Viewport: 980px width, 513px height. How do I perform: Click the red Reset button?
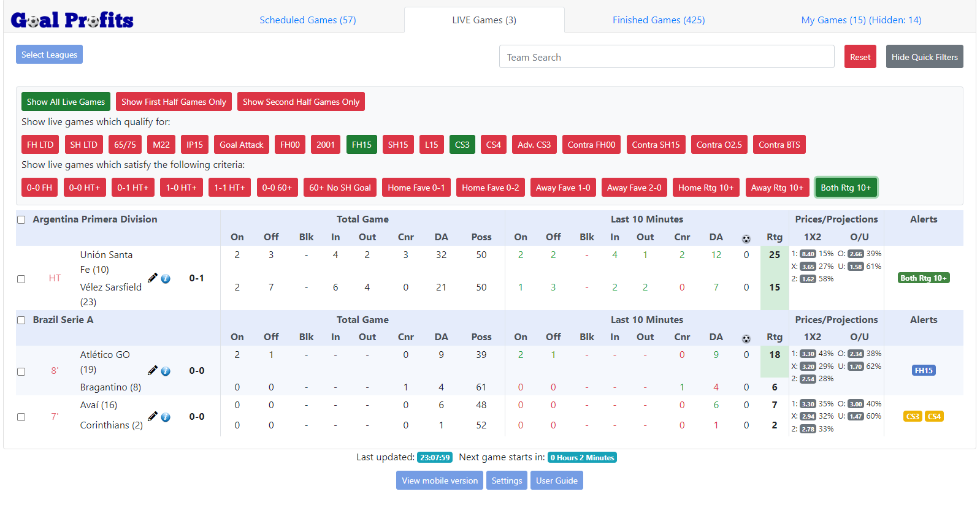coord(860,57)
